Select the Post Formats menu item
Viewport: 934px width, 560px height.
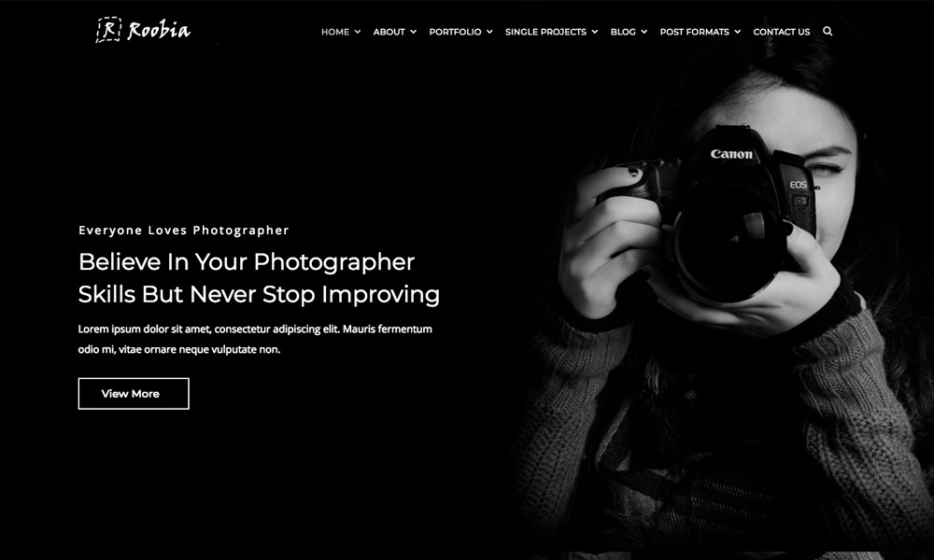click(695, 32)
